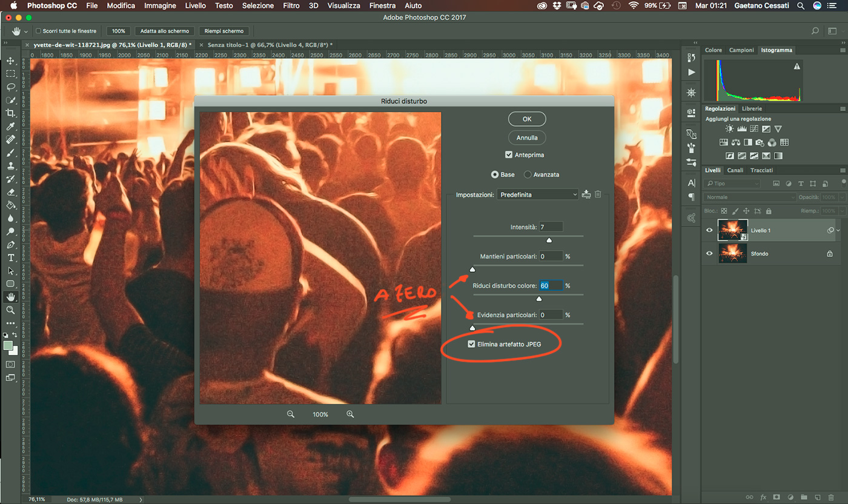Enable Scorri tutte le finestre

38,31
